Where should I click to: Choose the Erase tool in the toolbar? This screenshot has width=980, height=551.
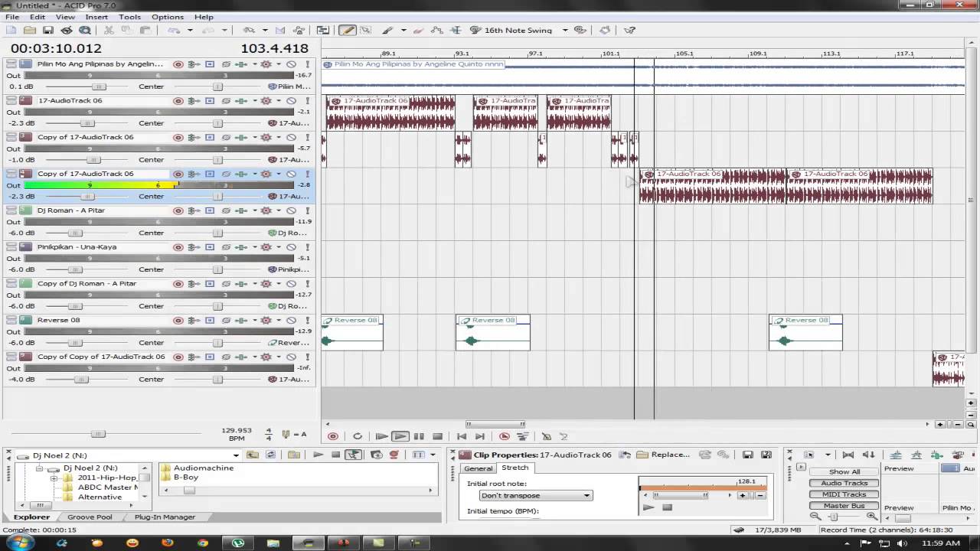click(x=418, y=31)
